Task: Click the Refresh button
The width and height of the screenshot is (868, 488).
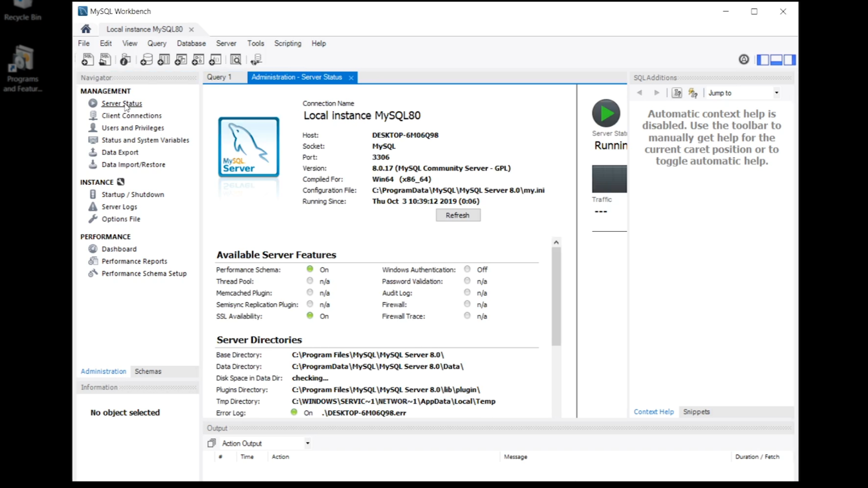Action: pos(458,216)
